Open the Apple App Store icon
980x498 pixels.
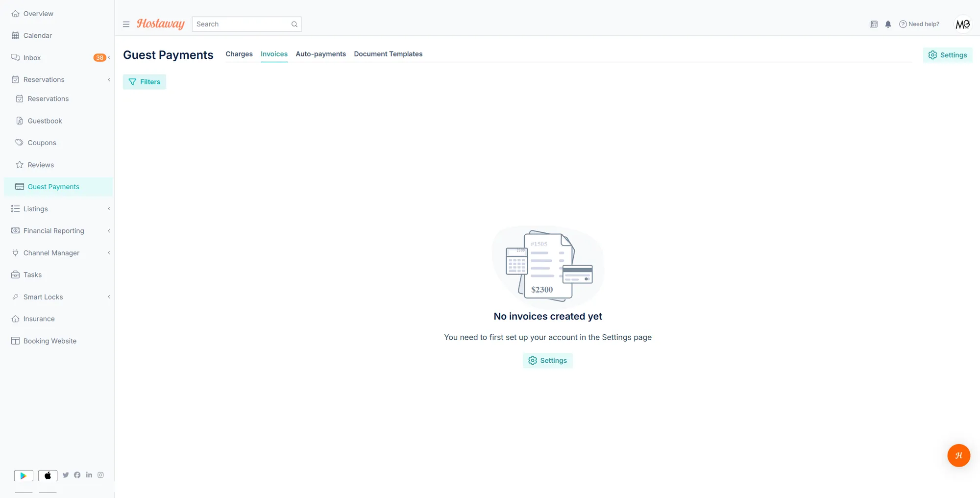pyautogui.click(x=48, y=475)
